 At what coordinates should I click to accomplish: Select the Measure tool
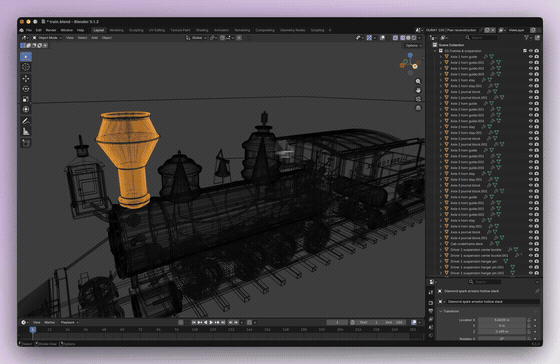tap(26, 131)
